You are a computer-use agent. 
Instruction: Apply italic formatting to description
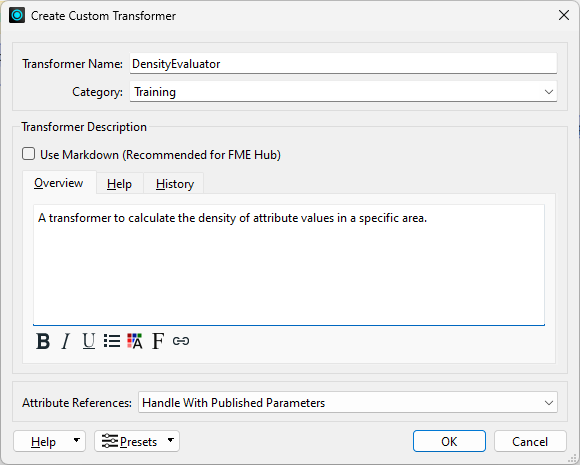click(65, 341)
